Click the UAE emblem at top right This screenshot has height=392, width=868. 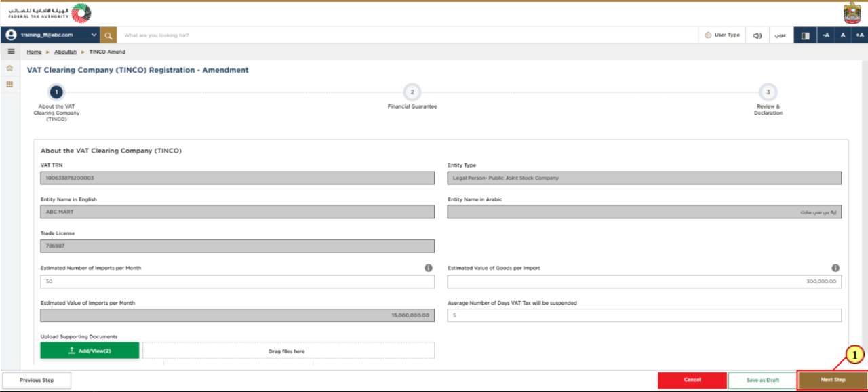(852, 14)
